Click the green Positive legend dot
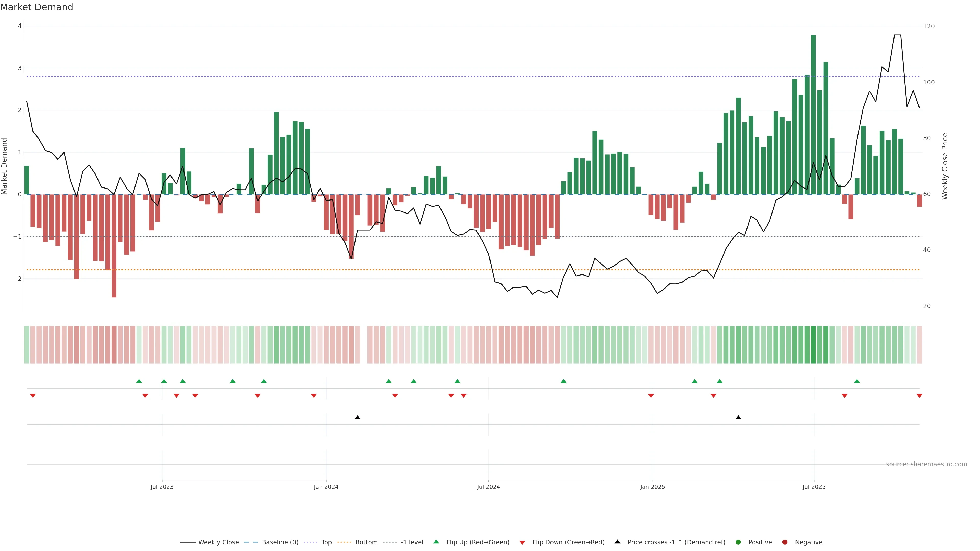The width and height of the screenshot is (980, 551). coord(738,542)
